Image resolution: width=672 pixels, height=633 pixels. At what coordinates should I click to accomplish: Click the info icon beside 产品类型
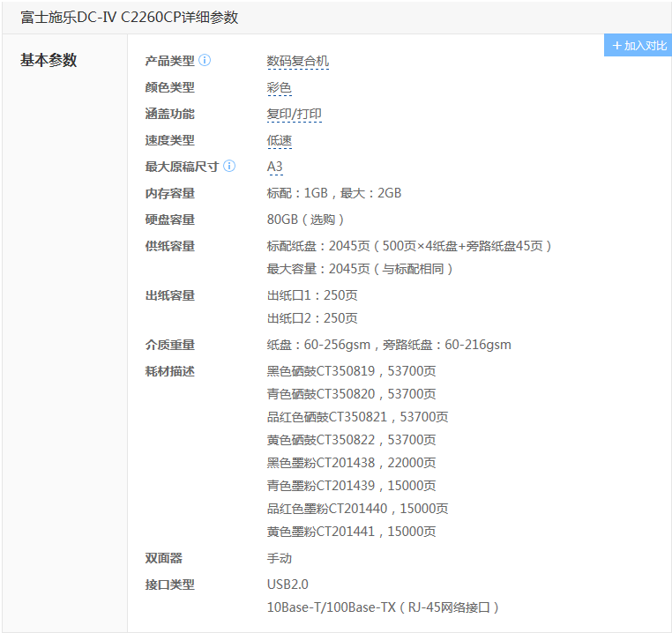(205, 61)
